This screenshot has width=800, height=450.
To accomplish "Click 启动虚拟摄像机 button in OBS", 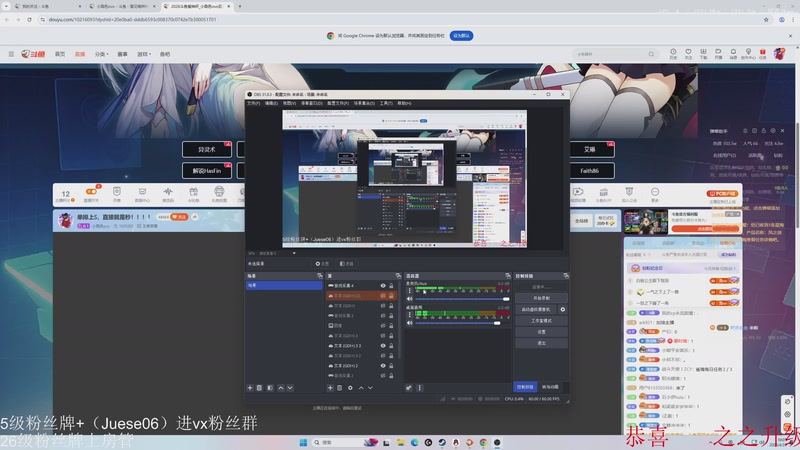I will tap(536, 309).
